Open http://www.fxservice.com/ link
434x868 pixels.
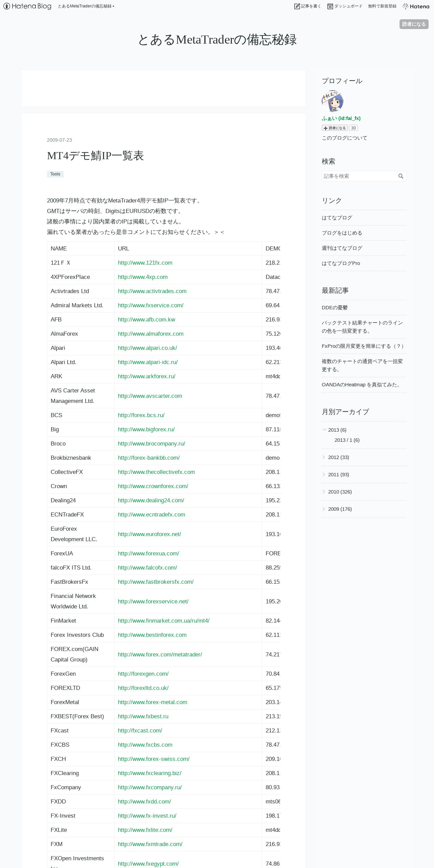(151, 305)
